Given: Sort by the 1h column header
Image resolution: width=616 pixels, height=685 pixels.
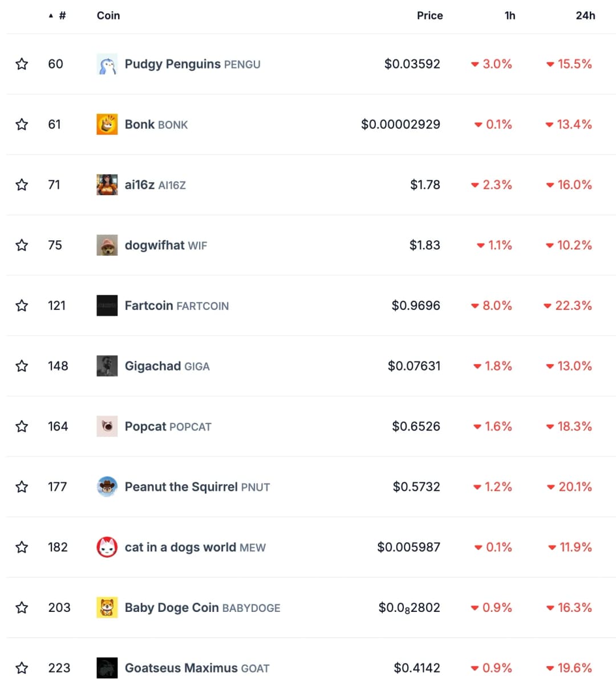Looking at the screenshot, I should tap(509, 15).
